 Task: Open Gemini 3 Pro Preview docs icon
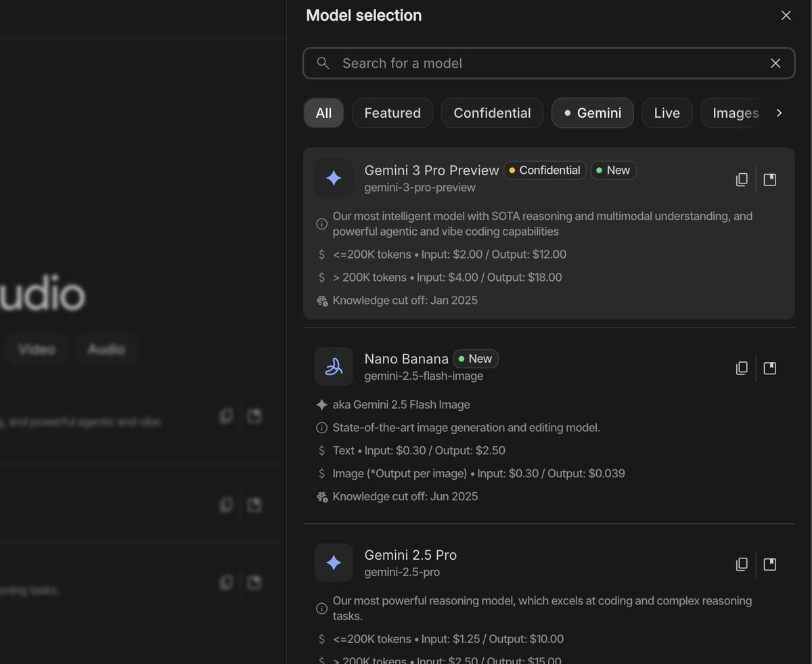pos(770,179)
